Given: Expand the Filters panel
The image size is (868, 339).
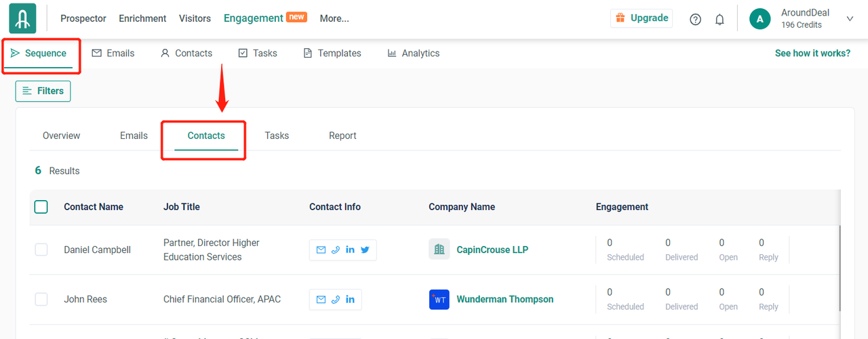Looking at the screenshot, I should point(43,91).
